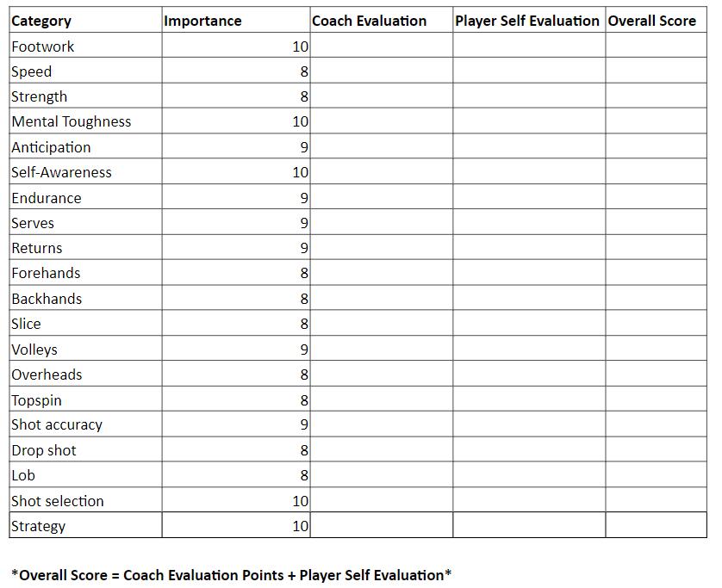Click Player Self Evaluation cell for Strength

pyautogui.click(x=528, y=96)
